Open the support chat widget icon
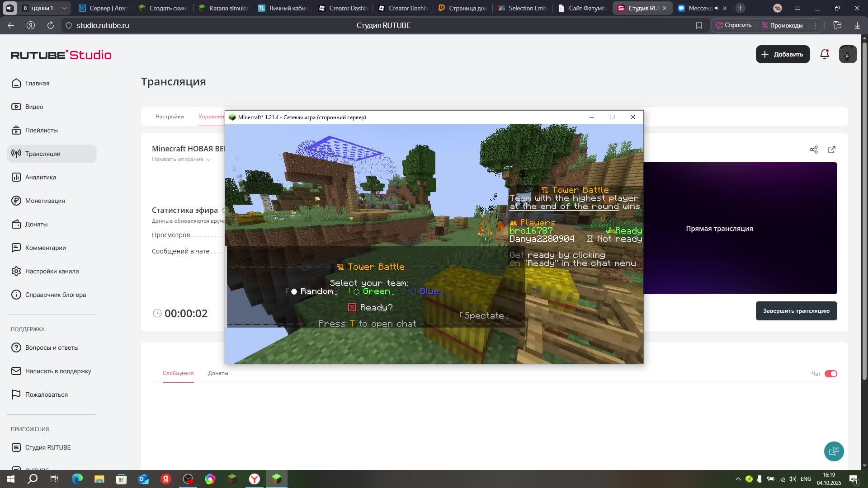The height and width of the screenshot is (488, 868). [x=834, y=451]
